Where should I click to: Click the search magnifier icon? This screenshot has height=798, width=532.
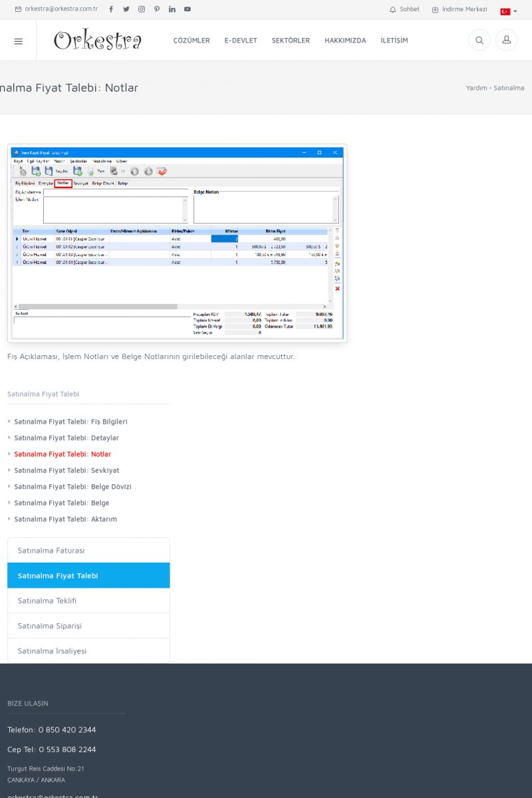479,41
